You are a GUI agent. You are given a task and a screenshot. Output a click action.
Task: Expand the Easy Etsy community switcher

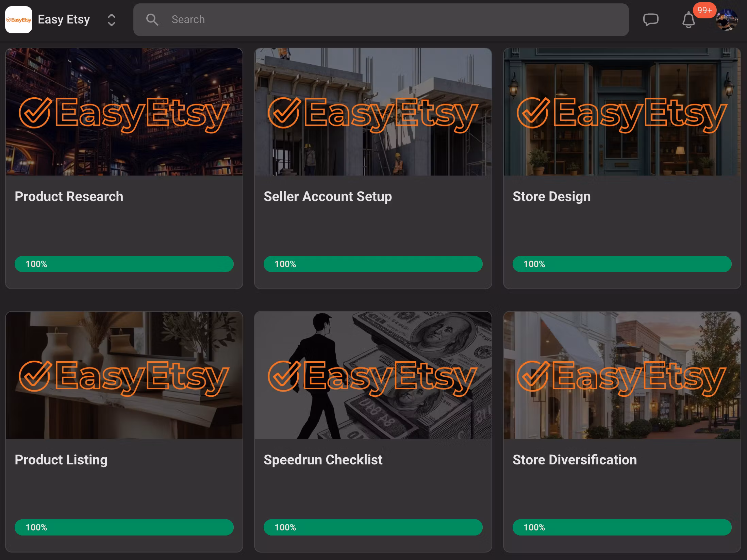click(112, 20)
